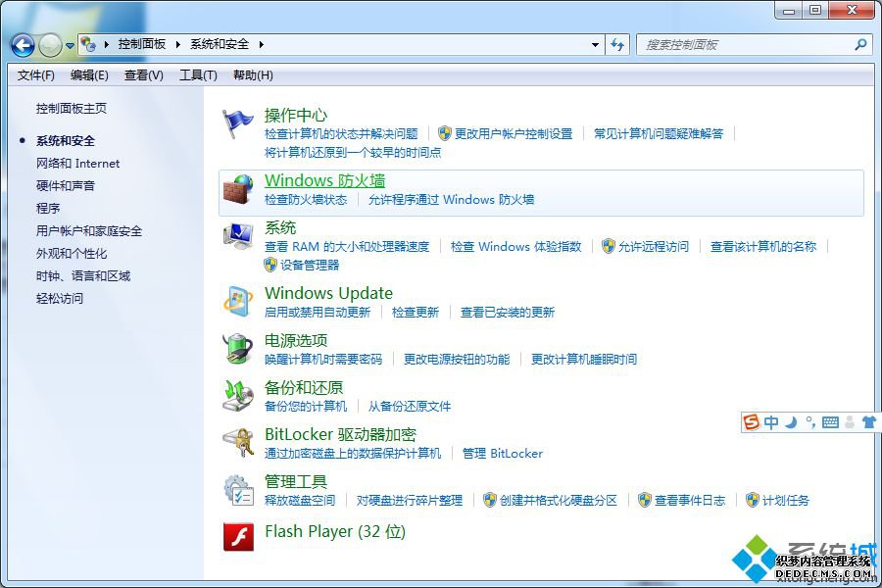Image resolution: width=882 pixels, height=588 pixels.
Task: Click the shirt skin icon in IME bar
Action: (x=869, y=422)
